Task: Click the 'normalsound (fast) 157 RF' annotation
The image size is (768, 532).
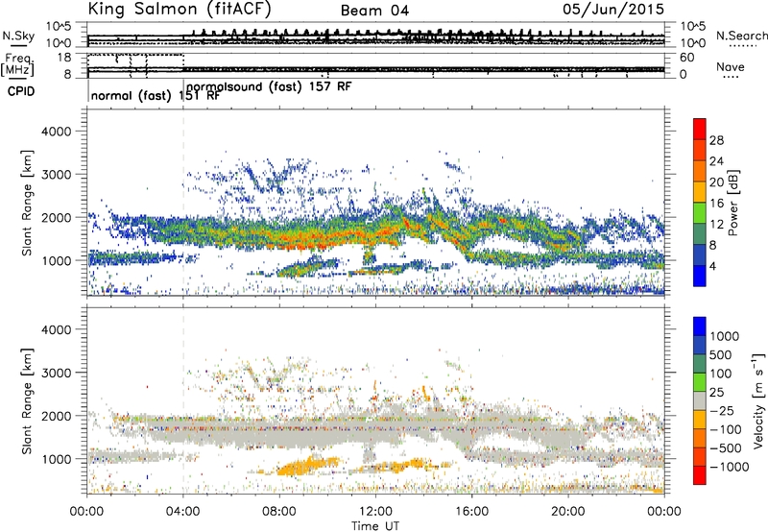Action: pos(269,86)
